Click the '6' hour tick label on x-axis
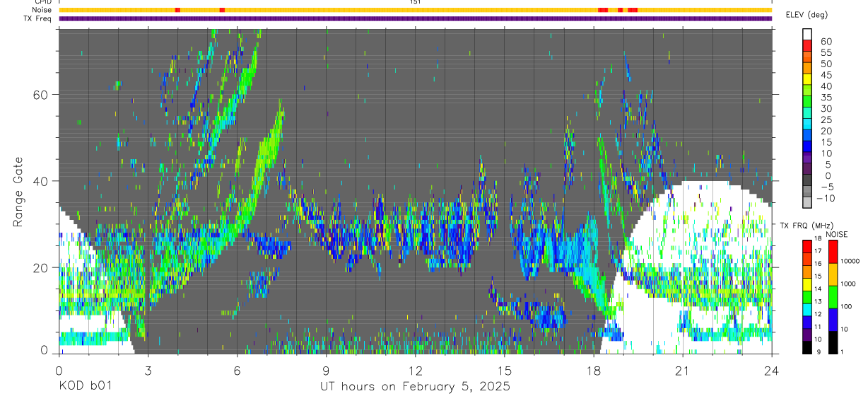 237,371
